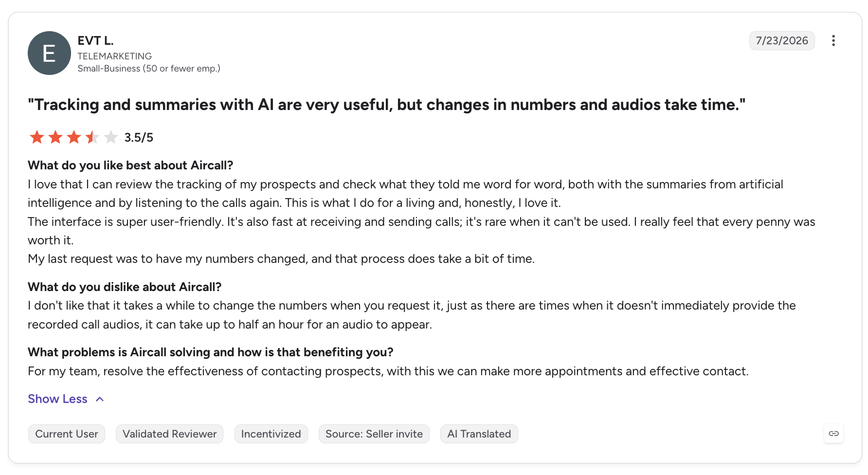The width and height of the screenshot is (868, 475).
Task: Click the Source: Seller invite badge
Action: click(374, 434)
